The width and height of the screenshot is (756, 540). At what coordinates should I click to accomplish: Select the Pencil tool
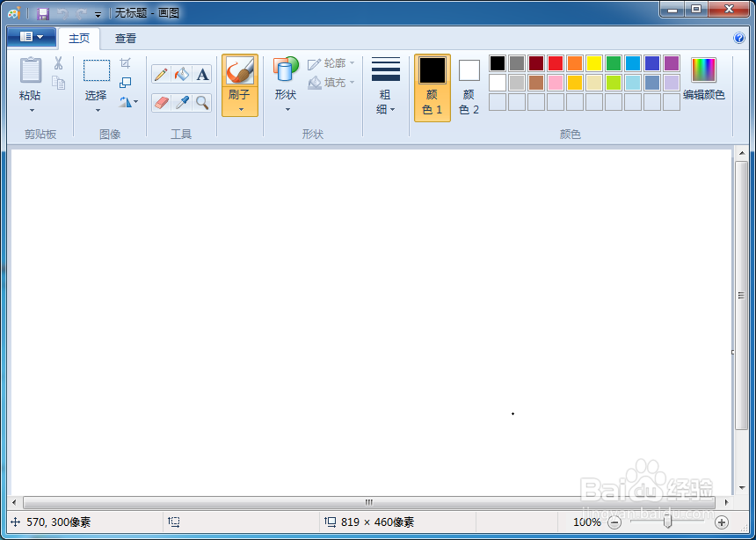pyautogui.click(x=161, y=75)
